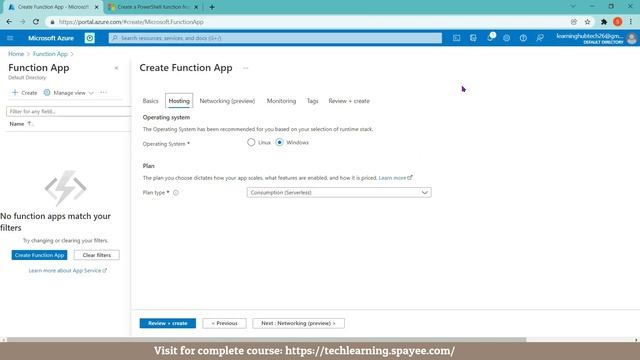Image resolution: width=640 pixels, height=360 pixels.
Task: Click Next : Networking (preview) button
Action: [298, 323]
